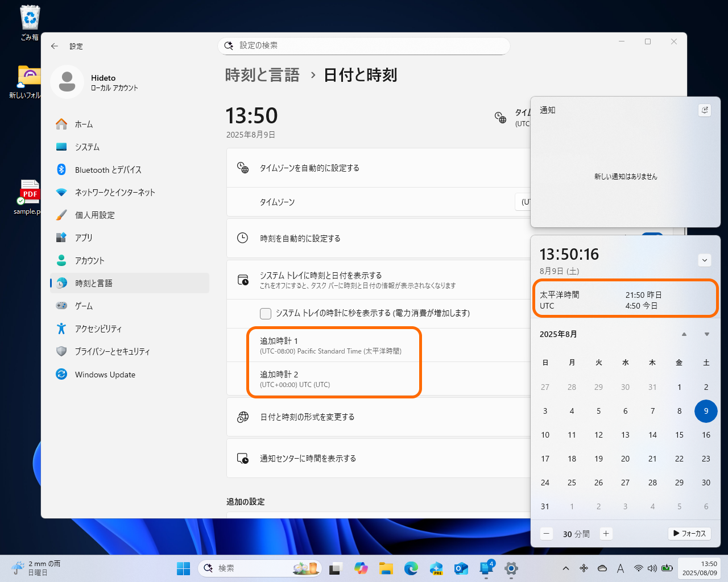Image resolution: width=728 pixels, height=582 pixels.
Task: Go to next month in the calendar
Action: coord(705,334)
